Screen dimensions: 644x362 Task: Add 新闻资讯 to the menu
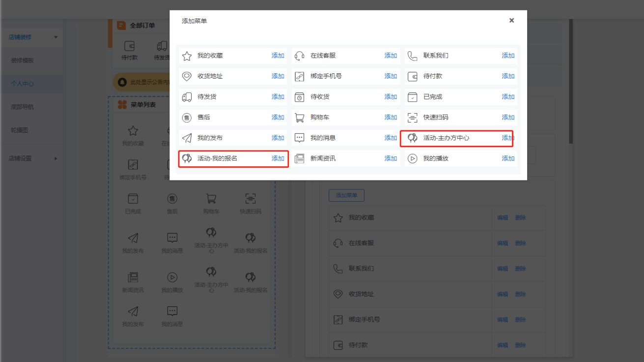tap(391, 158)
